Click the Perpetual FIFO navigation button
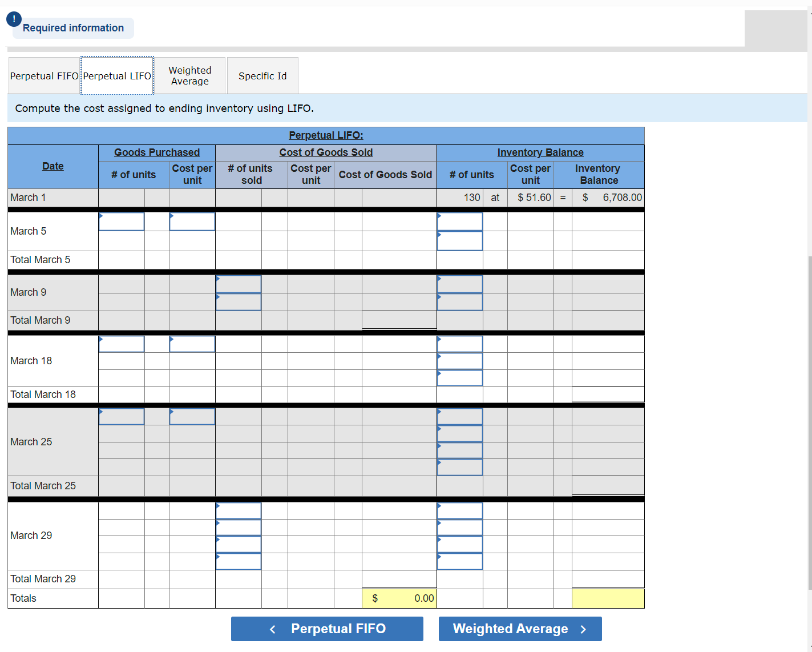The image size is (812, 652). 327,629
